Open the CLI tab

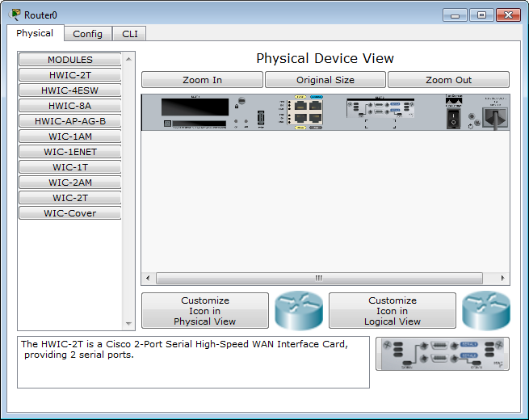point(129,34)
